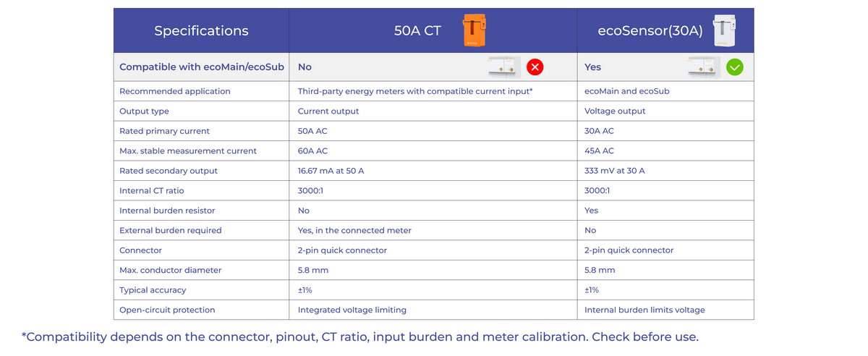
Task: Click Third-party energy meters cell text
Action: coord(415,91)
